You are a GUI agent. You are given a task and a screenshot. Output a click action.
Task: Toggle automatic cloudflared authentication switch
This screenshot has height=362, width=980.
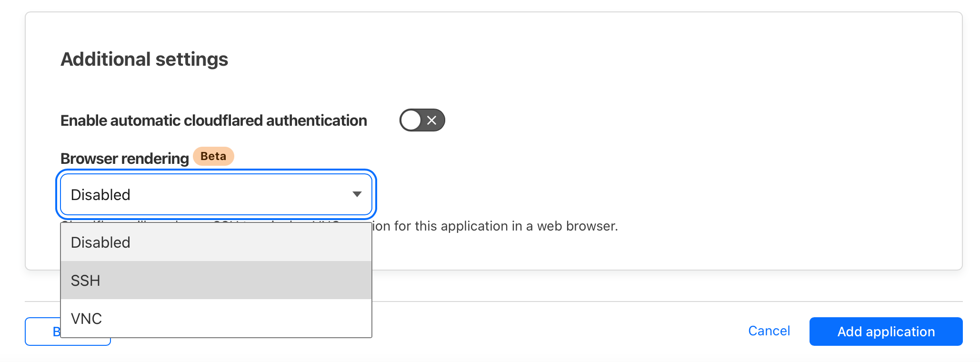(x=422, y=120)
